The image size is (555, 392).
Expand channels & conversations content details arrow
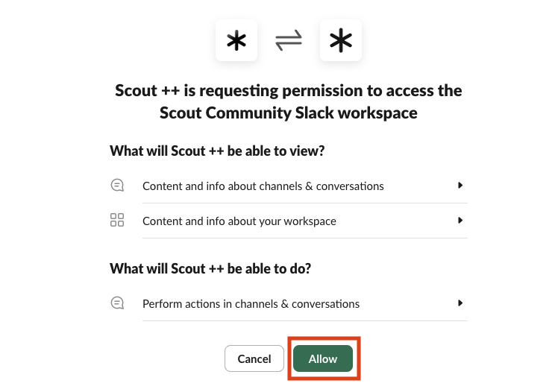[460, 186]
